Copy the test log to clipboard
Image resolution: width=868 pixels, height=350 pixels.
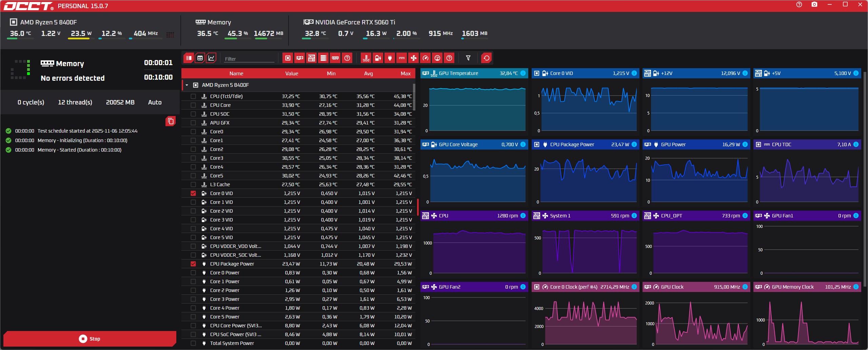click(x=171, y=121)
